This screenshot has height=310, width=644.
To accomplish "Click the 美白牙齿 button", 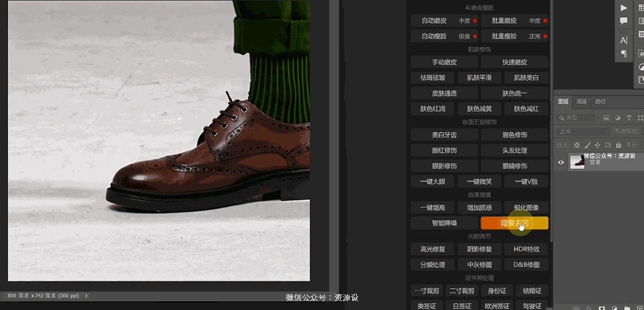I will [x=445, y=135].
